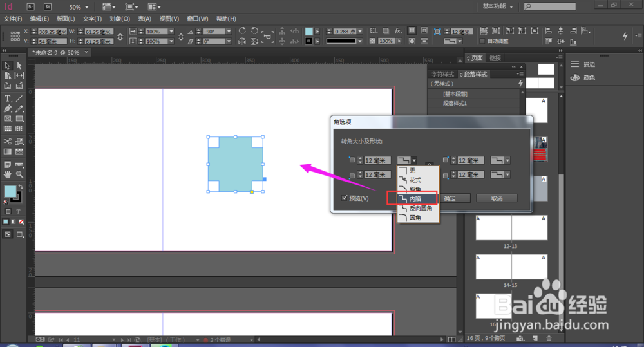Select the Free Transform tool
The width and height of the screenshot is (644, 347).
pyautogui.click(x=19, y=141)
